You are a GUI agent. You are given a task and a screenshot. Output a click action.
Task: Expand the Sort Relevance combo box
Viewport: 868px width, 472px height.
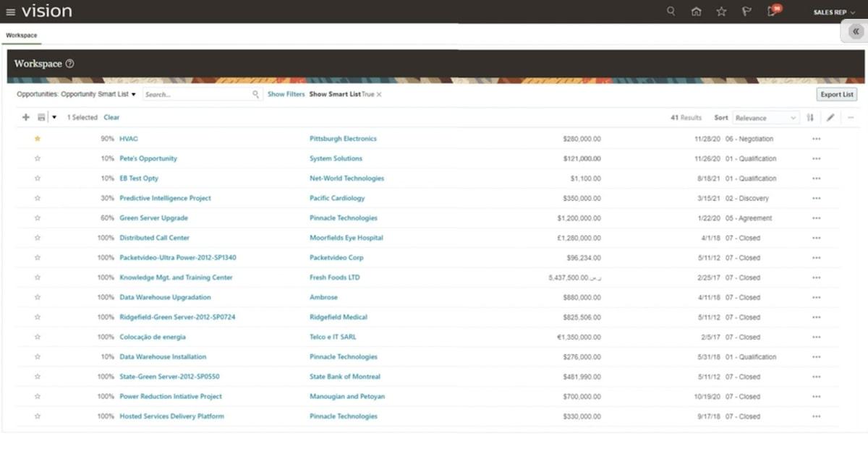(766, 118)
